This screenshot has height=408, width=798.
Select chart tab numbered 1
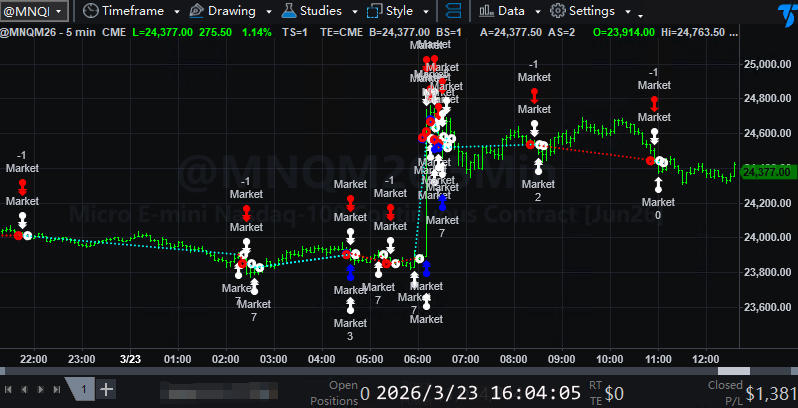pos(84,389)
